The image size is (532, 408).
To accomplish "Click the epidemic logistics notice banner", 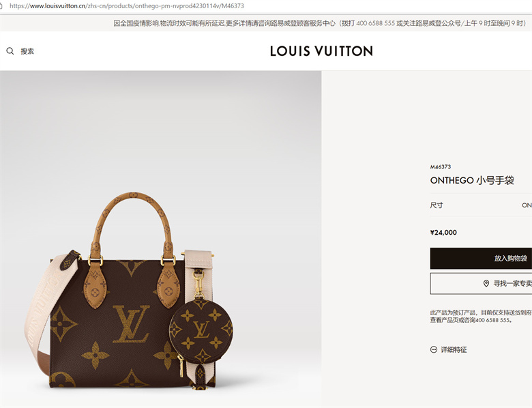I will pos(319,23).
